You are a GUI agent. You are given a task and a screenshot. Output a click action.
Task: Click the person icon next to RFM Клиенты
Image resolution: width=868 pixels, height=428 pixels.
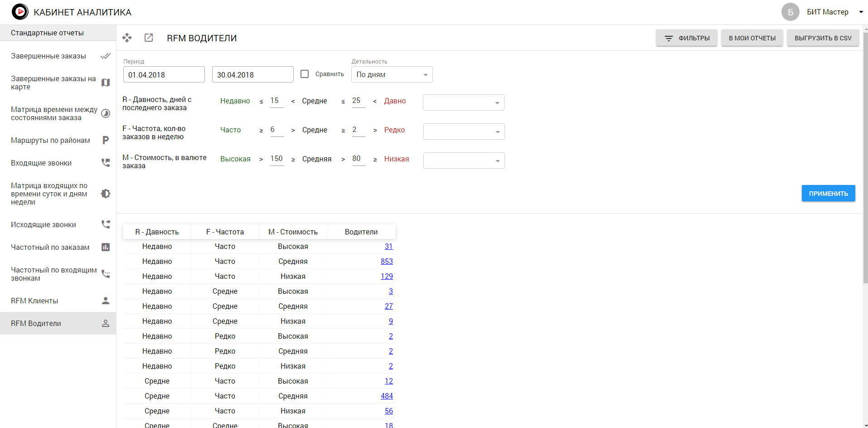point(106,301)
